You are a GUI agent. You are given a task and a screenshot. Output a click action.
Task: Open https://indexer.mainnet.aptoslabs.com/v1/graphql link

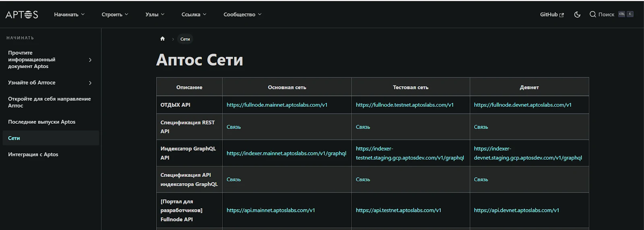[x=286, y=153]
